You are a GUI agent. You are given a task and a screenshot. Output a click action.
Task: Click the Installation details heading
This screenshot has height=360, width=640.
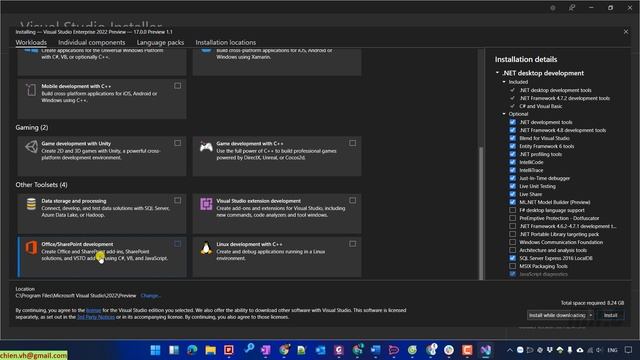coord(526,59)
